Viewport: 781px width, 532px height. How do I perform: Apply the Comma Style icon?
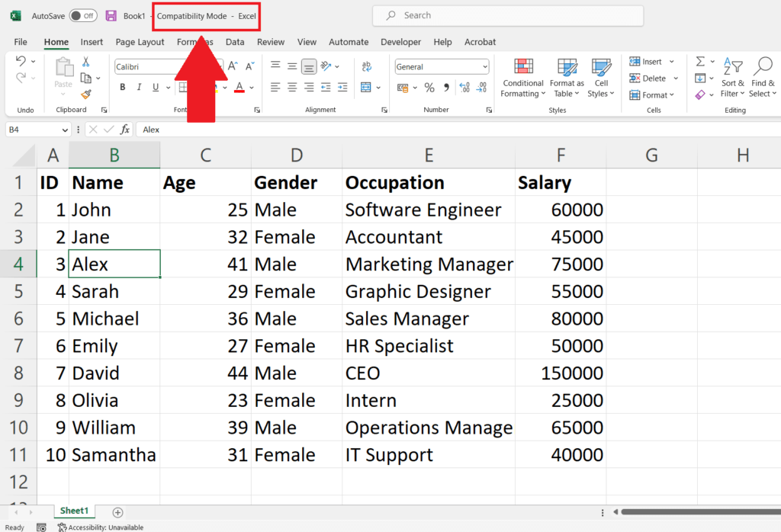click(447, 88)
